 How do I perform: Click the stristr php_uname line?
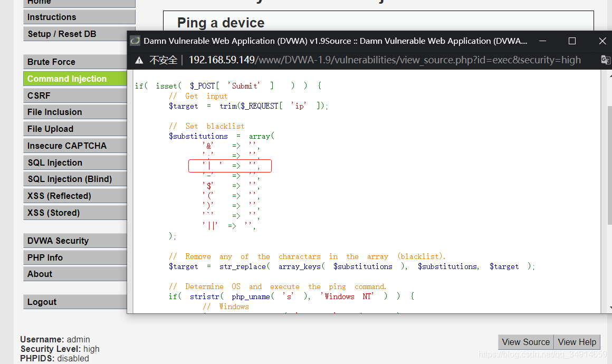coord(291,296)
